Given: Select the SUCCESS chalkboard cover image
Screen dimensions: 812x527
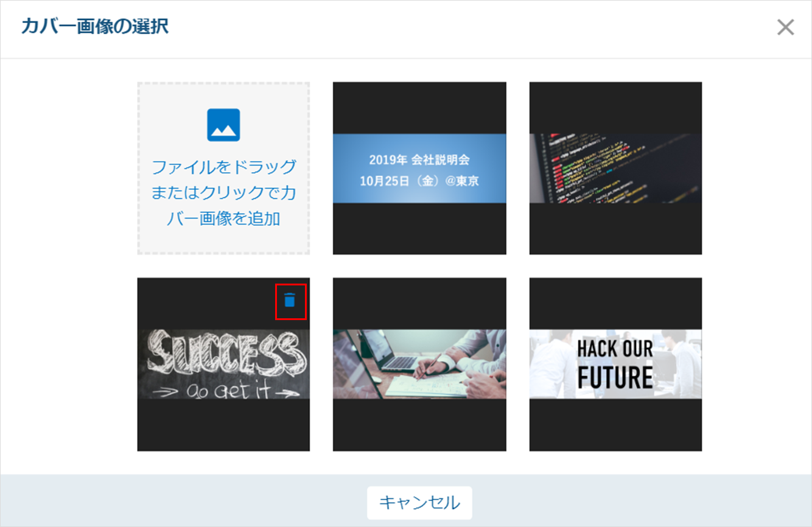Looking at the screenshot, I should [223, 365].
